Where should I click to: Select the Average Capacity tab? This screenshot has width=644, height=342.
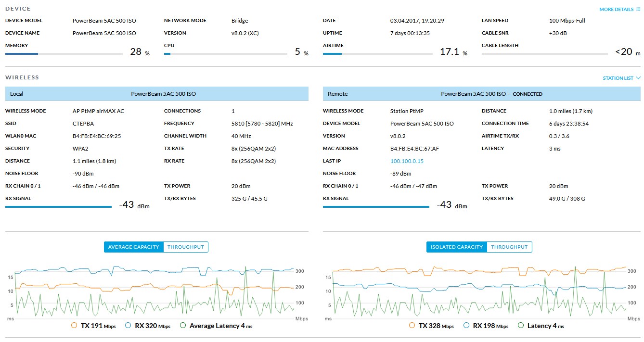[134, 247]
